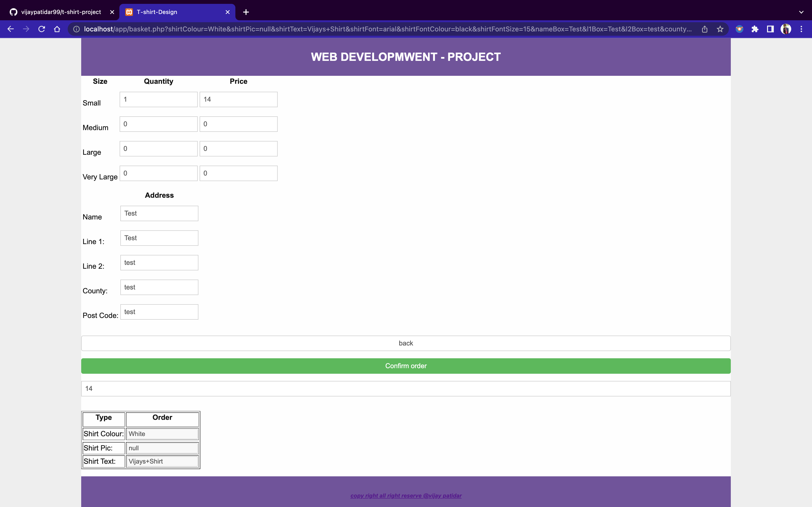
Task: Open the Chrome profile avatar menu
Action: tap(786, 29)
